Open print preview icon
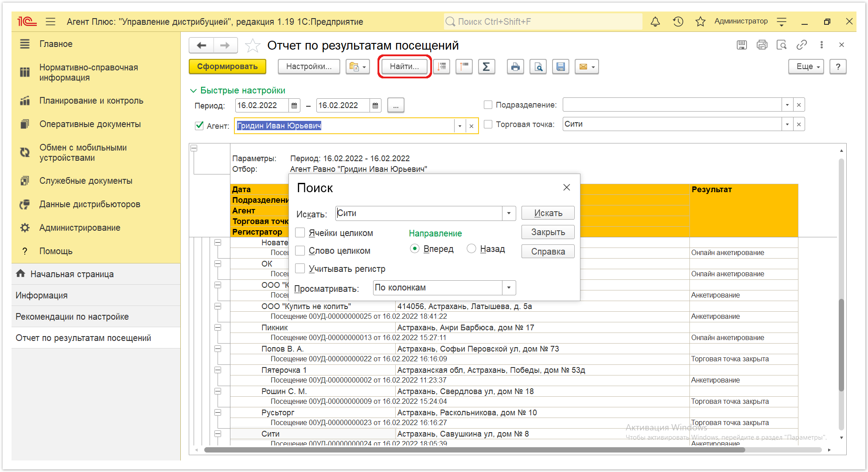This screenshot has width=868, height=472. (x=538, y=66)
